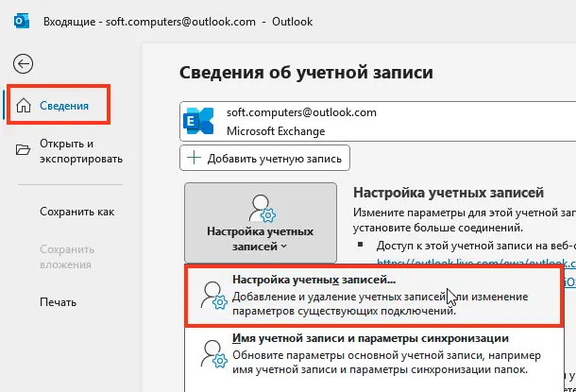Viewport: 576px width, 392px height.
Task: Click the Microsoft Exchange account icon
Action: click(198, 121)
